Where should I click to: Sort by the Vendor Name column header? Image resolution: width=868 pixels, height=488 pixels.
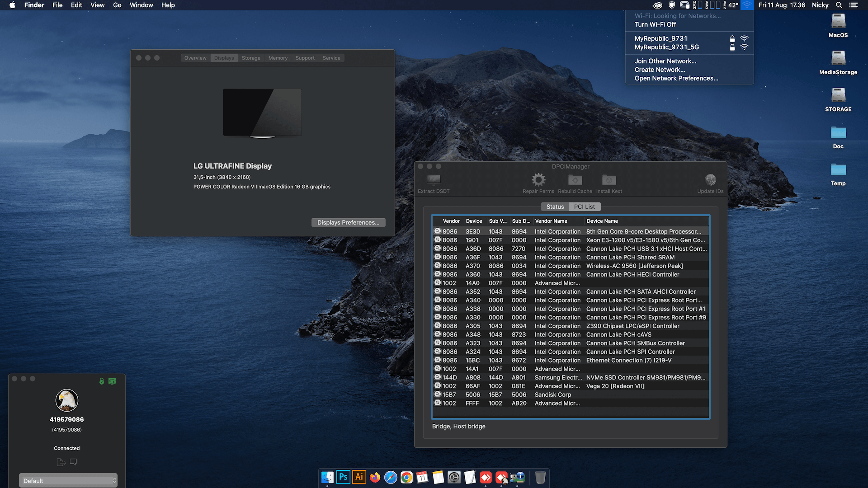coord(558,221)
